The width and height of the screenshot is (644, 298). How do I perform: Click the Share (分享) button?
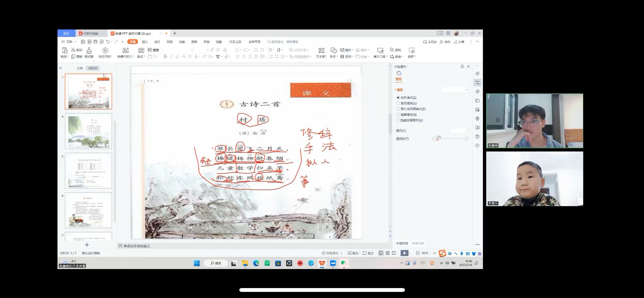(459, 42)
